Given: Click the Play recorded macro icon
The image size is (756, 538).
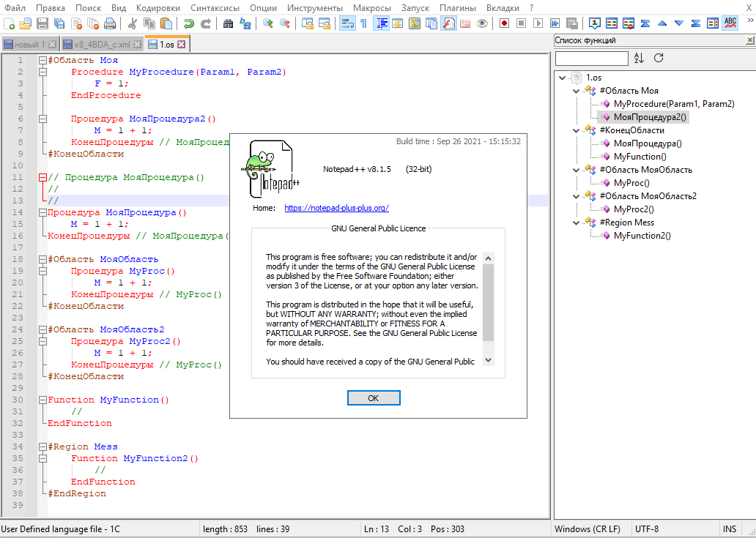Looking at the screenshot, I should [x=538, y=23].
